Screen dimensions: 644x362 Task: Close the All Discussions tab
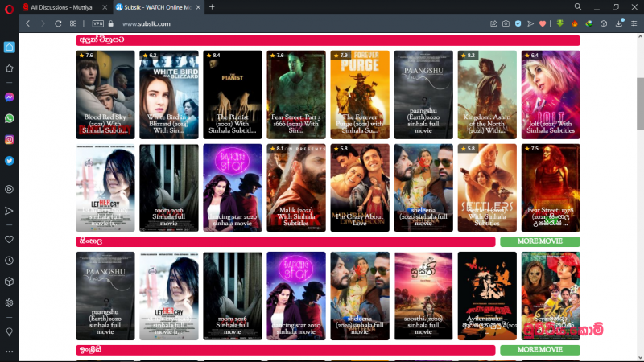pos(105,7)
